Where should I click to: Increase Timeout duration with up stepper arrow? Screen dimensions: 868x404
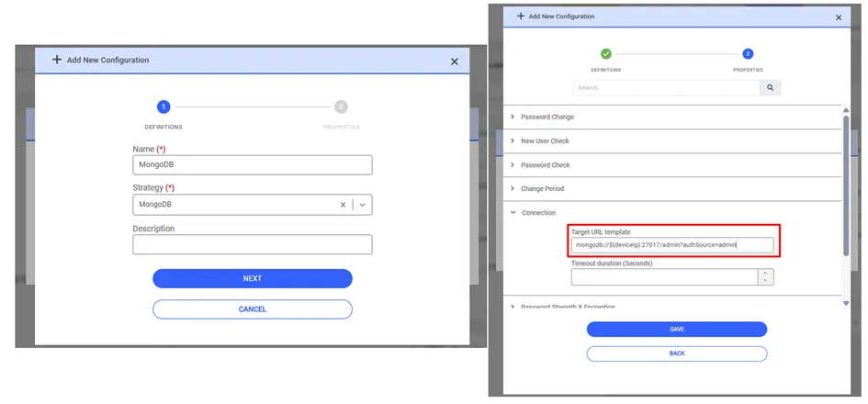click(x=766, y=274)
